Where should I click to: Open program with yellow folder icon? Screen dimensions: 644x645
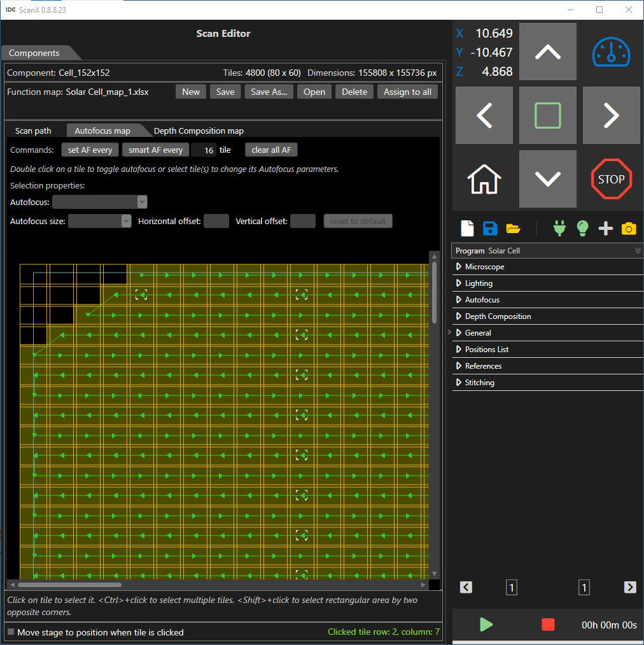click(x=513, y=229)
